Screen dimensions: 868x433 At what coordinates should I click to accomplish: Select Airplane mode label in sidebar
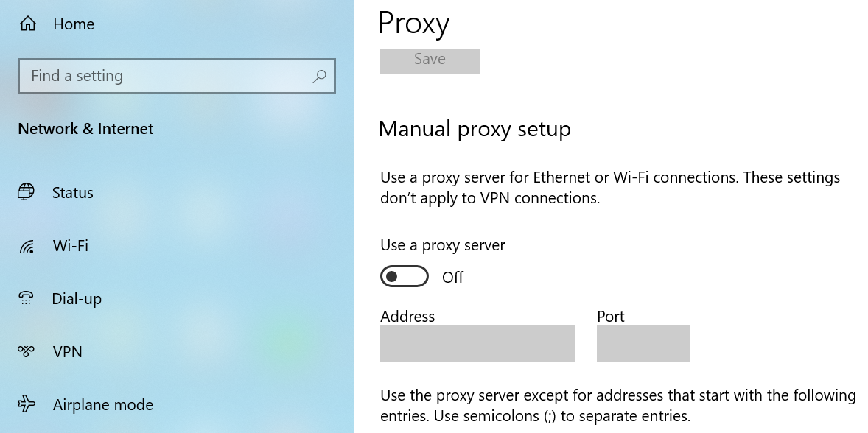[x=103, y=405]
